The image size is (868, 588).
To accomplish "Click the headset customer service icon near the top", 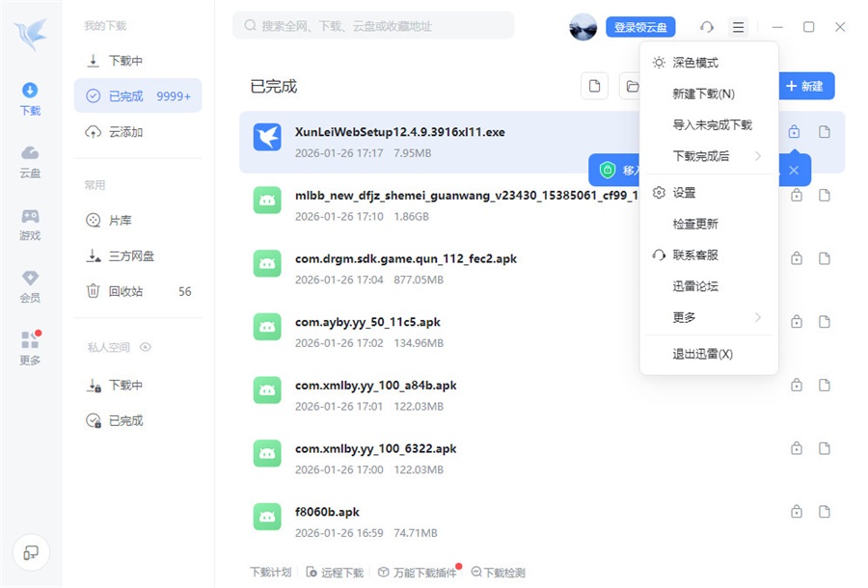I will coord(707,26).
